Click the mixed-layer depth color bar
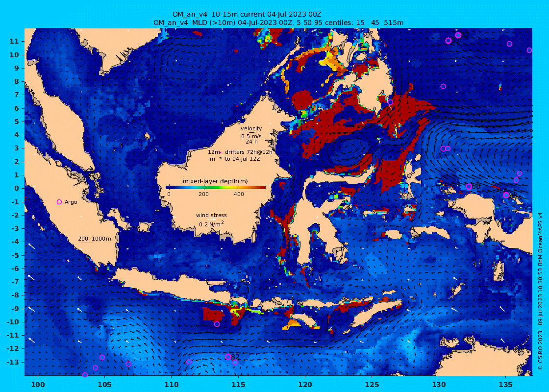This screenshot has width=549, height=392. (x=216, y=187)
